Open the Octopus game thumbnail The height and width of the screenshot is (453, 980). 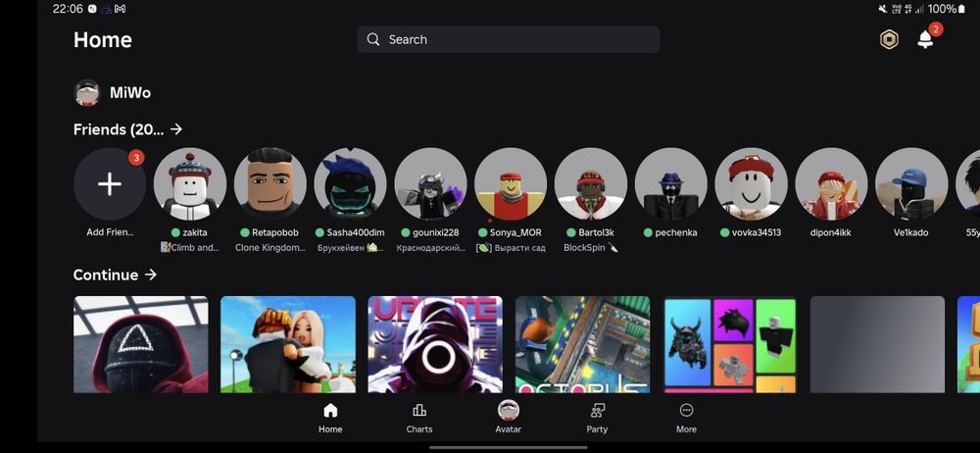582,344
